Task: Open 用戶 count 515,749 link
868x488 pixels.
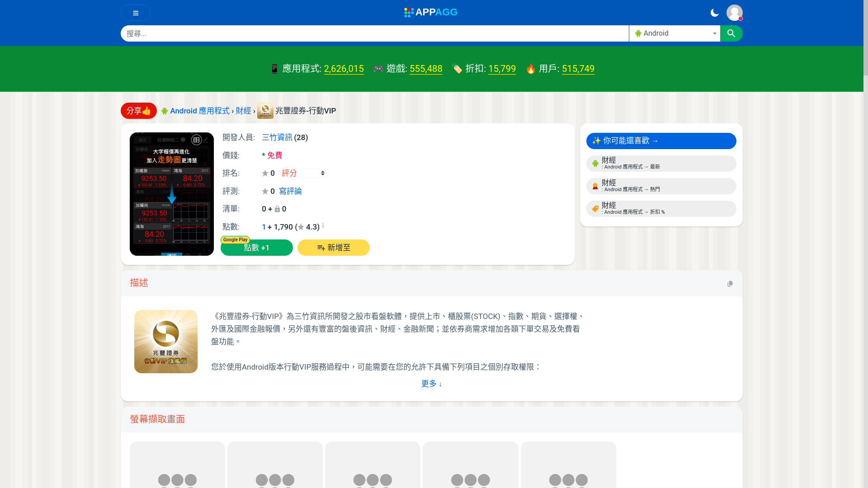Action: tap(578, 69)
